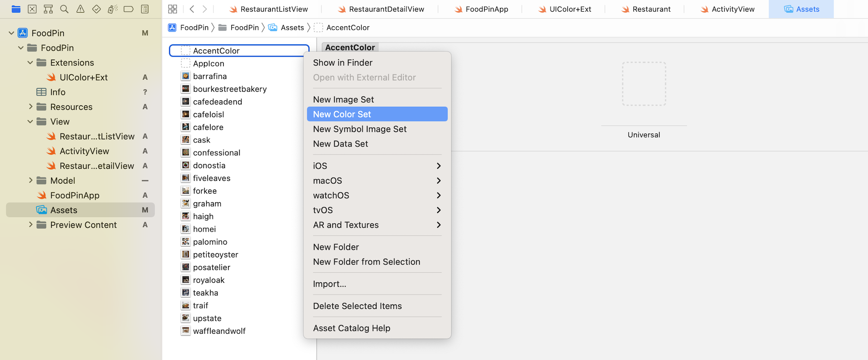Go back using the left arrow
Viewport: 868px width, 360px height.
[192, 9]
